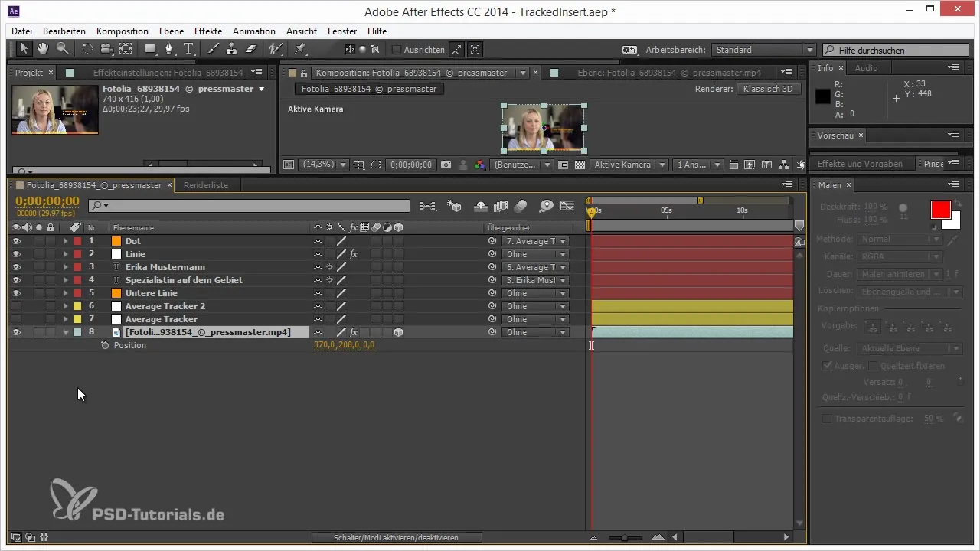Show the Average Tracker 2 layer
980x551 pixels.
(x=15, y=306)
